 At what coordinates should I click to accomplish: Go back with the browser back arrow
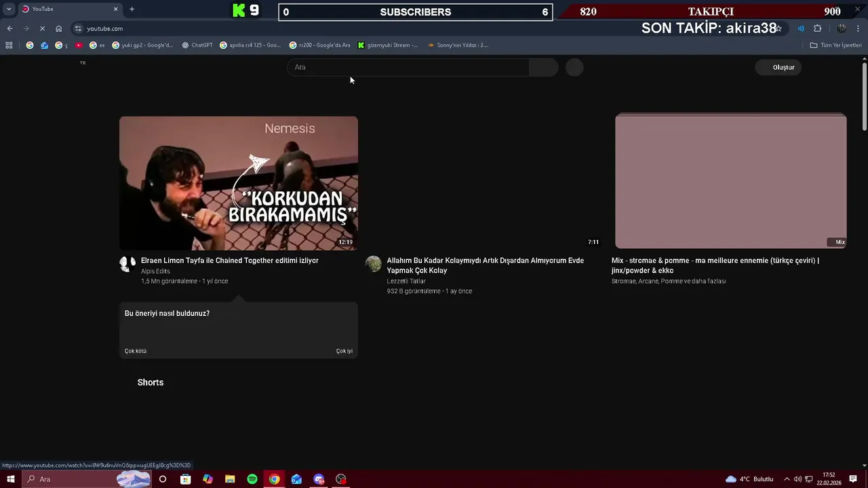point(9,28)
